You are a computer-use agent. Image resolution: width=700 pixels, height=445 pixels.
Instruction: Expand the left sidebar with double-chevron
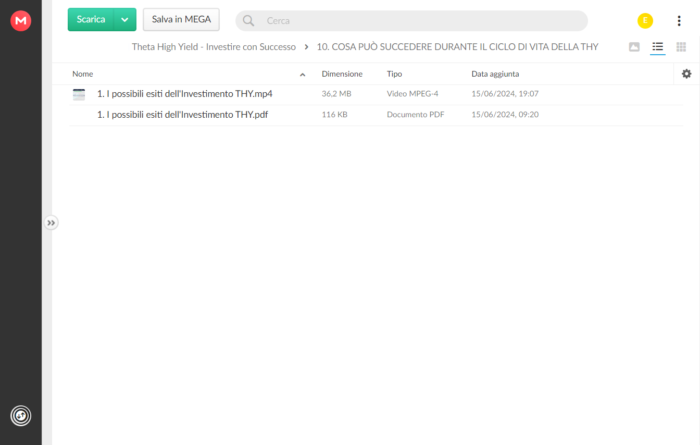(x=51, y=223)
